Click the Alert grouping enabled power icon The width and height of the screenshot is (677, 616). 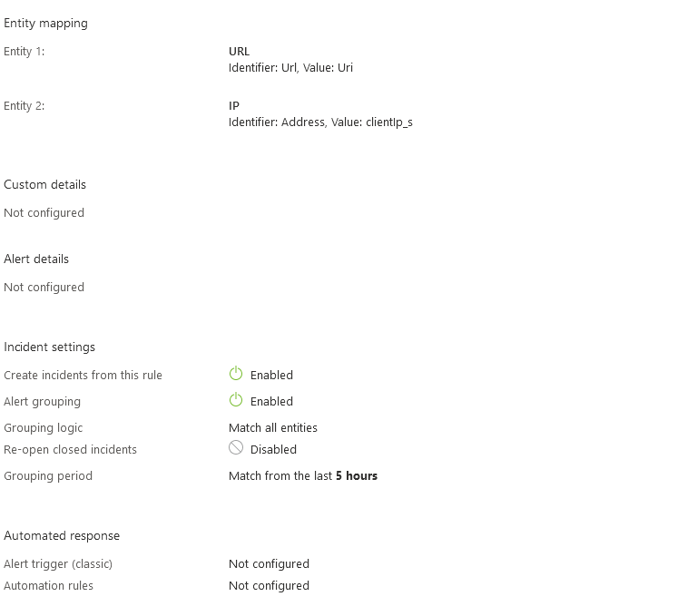[236, 400]
